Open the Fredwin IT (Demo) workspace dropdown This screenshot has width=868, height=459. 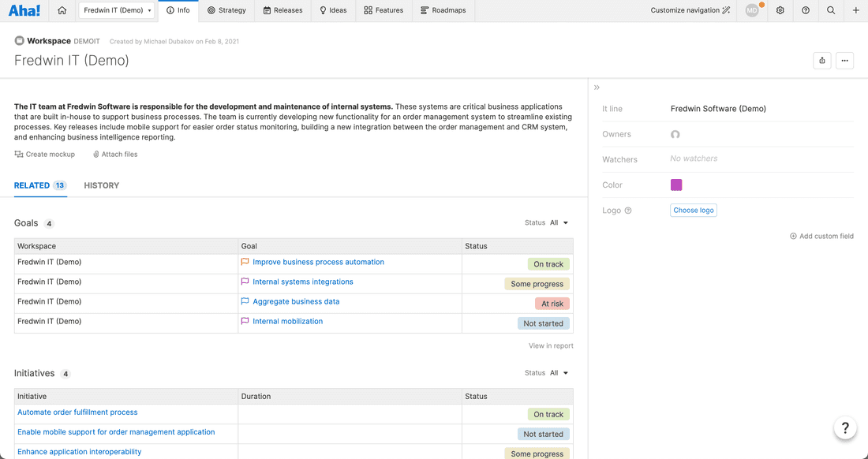click(118, 11)
